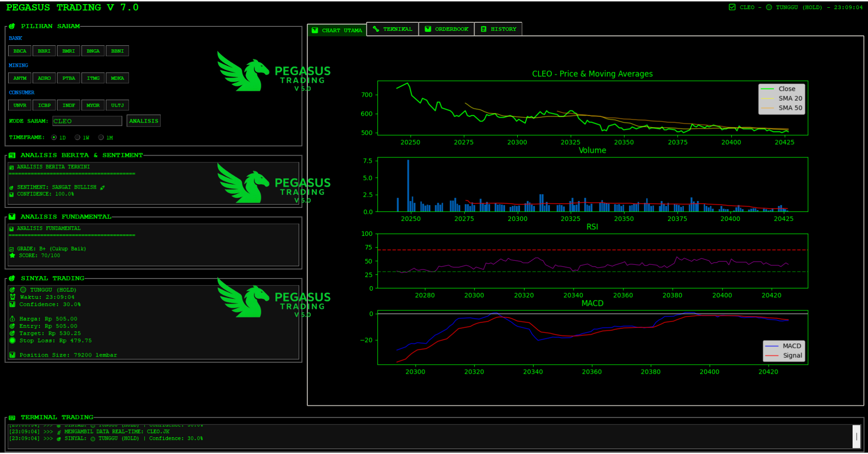
Task: Click the icon before CONFIDENCE: 100.0%
Action: 11,194
